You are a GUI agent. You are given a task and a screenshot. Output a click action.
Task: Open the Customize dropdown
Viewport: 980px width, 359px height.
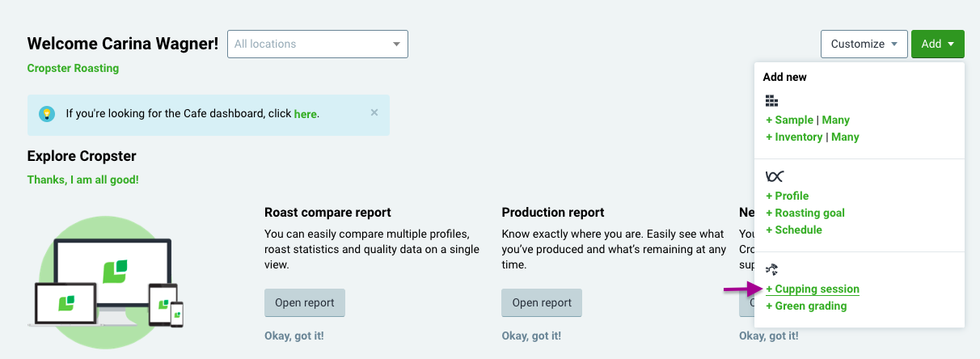(864, 44)
